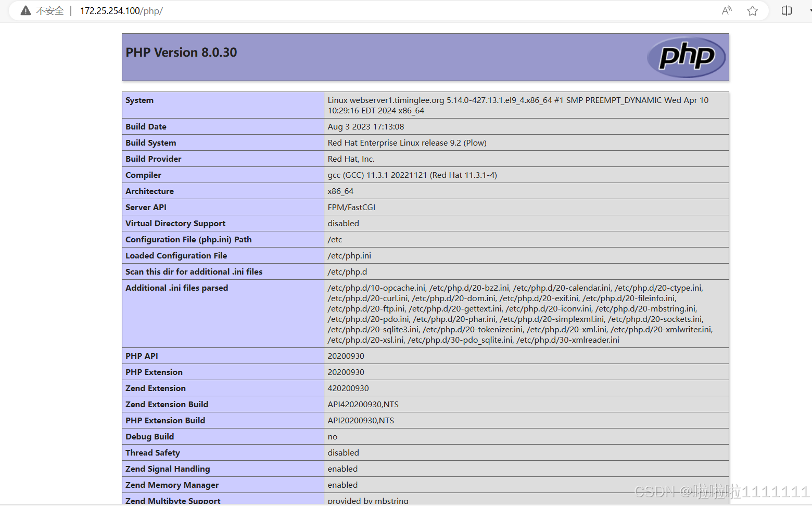Select the value 420200930

click(348, 388)
